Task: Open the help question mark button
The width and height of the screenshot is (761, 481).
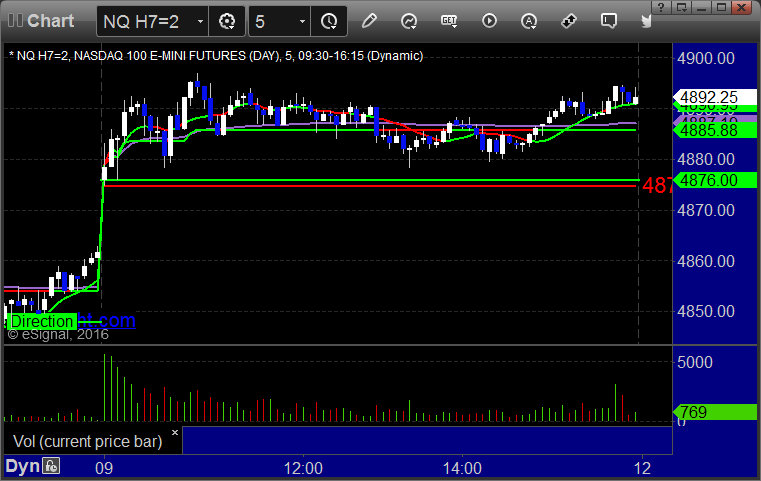Action: 661,7
